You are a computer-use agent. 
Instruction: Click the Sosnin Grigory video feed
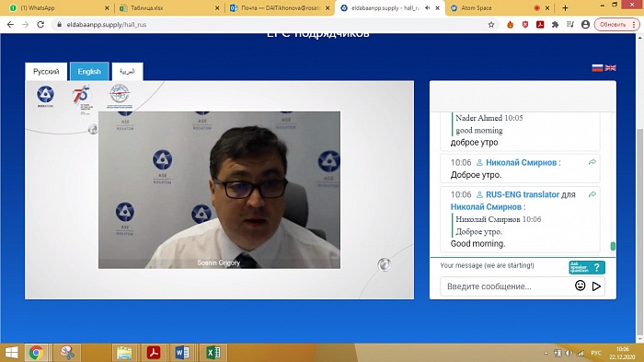coord(219,190)
